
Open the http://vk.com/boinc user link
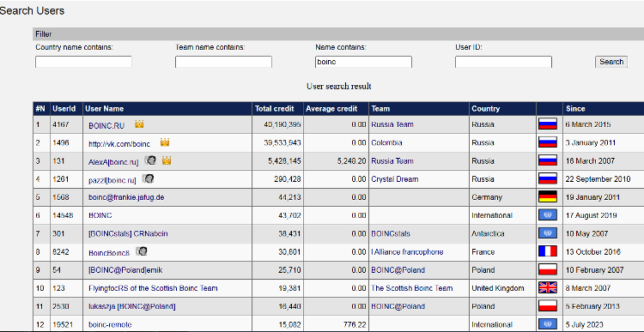click(119, 144)
